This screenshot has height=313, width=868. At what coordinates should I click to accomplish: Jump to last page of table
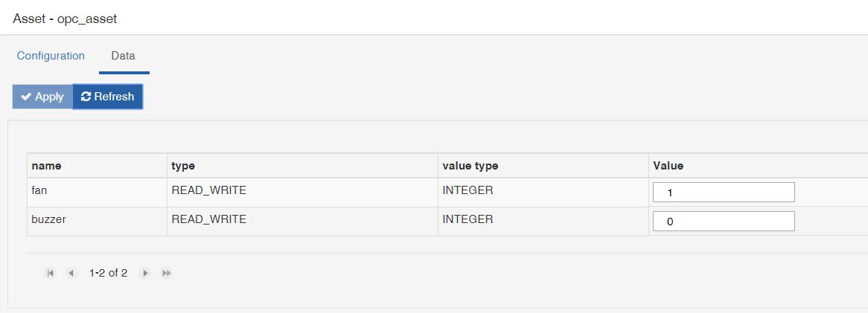coord(166,273)
